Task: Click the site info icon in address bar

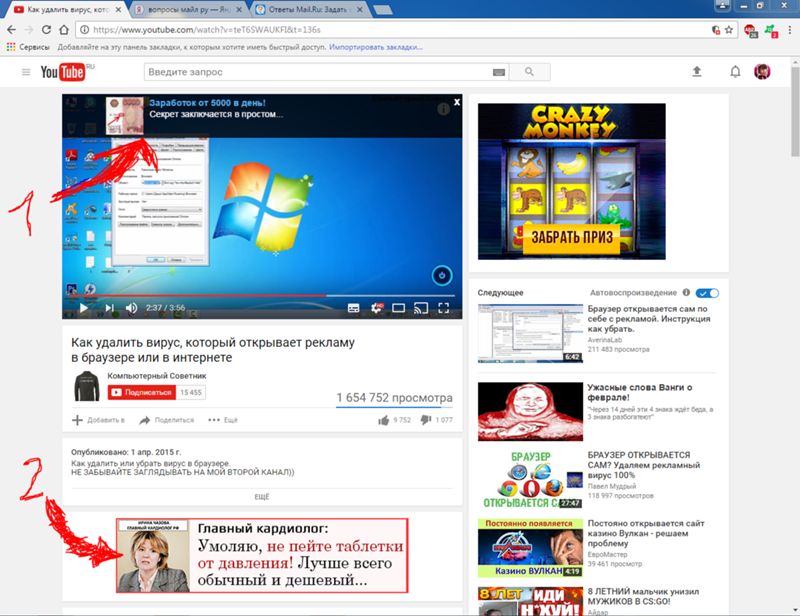Action: [85, 30]
